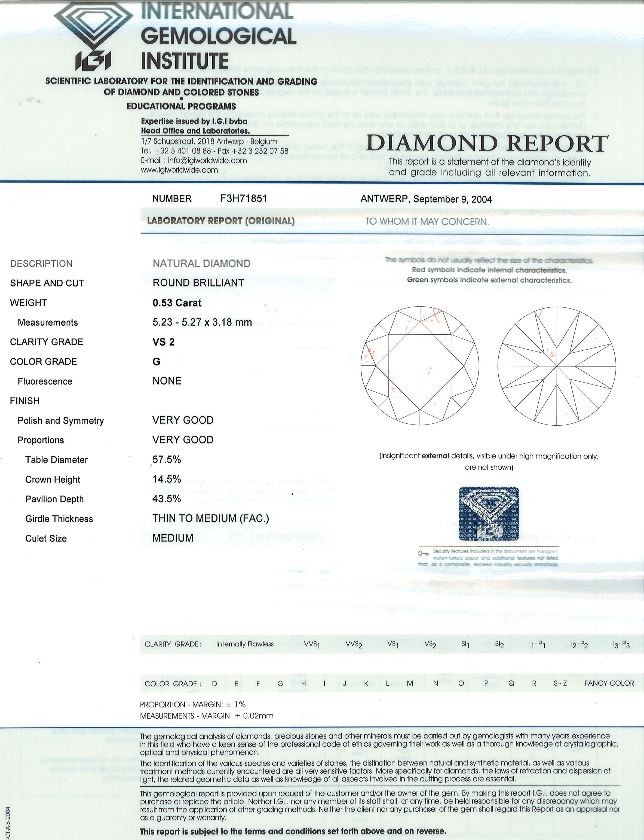Click the ROUND BRILLIANT shape value
This screenshot has width=644, height=840.
point(198,283)
